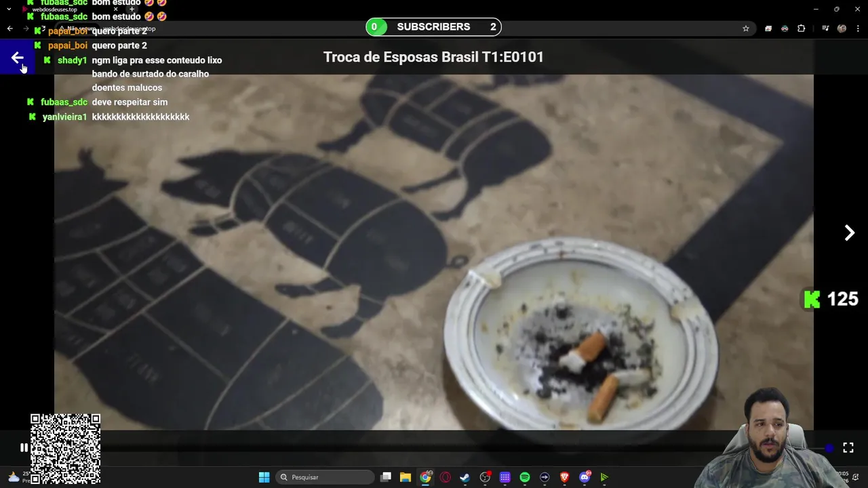Go back using the player's left arrow

[x=17, y=58]
